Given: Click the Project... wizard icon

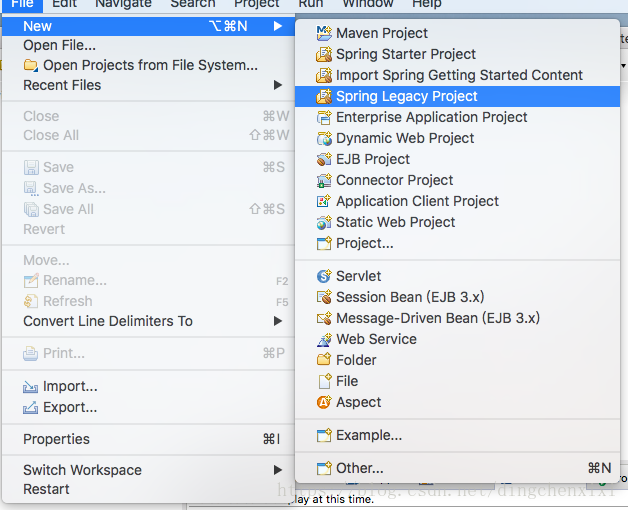Looking at the screenshot, I should click(x=324, y=243).
